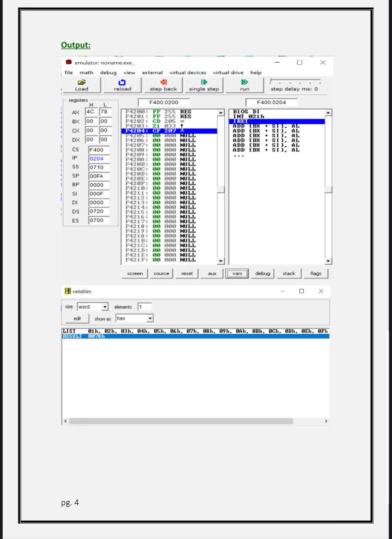This screenshot has height=539, width=392.
Task: Select the LIST variable row
Action: tap(196, 331)
